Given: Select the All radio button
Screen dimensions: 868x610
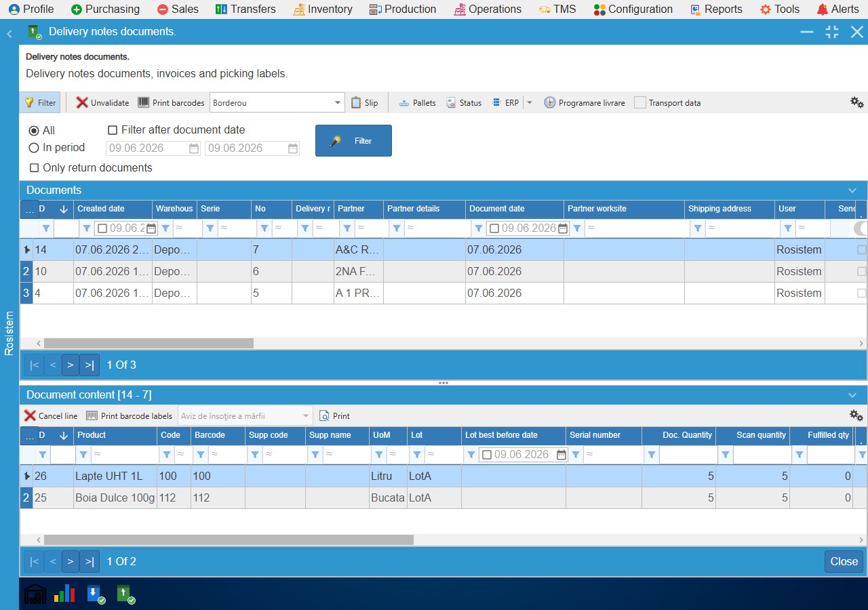Looking at the screenshot, I should point(34,130).
